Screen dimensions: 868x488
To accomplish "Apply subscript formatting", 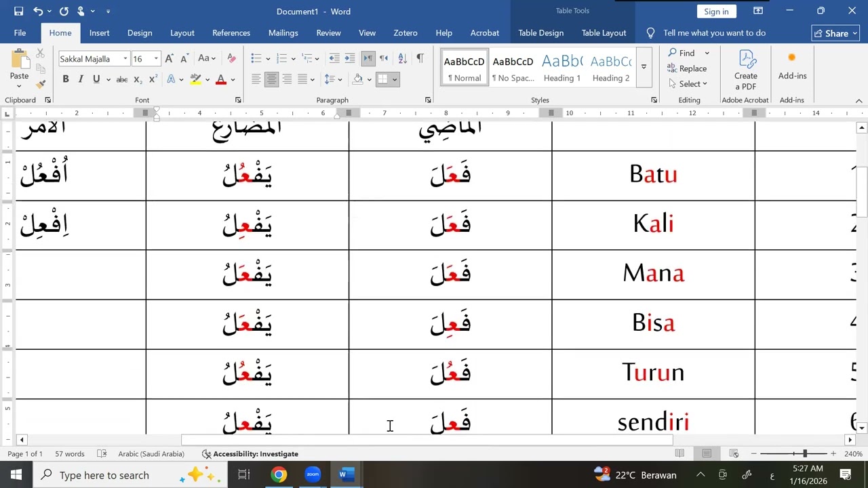I will click(x=138, y=79).
